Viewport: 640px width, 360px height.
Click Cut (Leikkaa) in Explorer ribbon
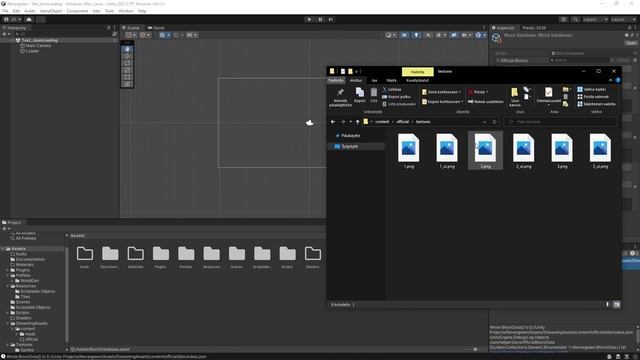pos(392,89)
